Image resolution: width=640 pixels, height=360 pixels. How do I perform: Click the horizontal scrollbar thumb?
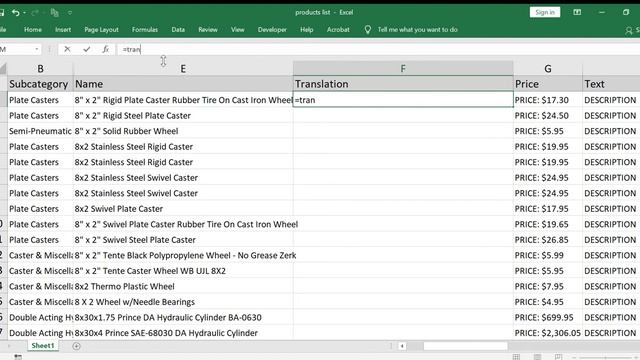pos(465,346)
